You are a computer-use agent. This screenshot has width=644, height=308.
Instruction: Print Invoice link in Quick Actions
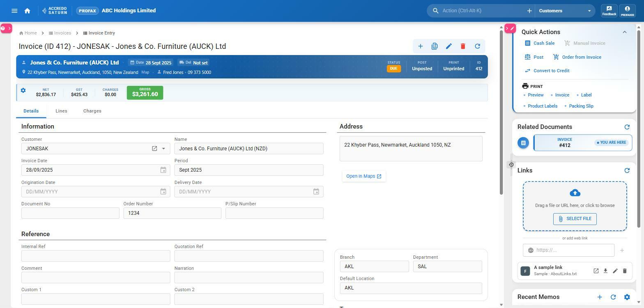tap(562, 95)
